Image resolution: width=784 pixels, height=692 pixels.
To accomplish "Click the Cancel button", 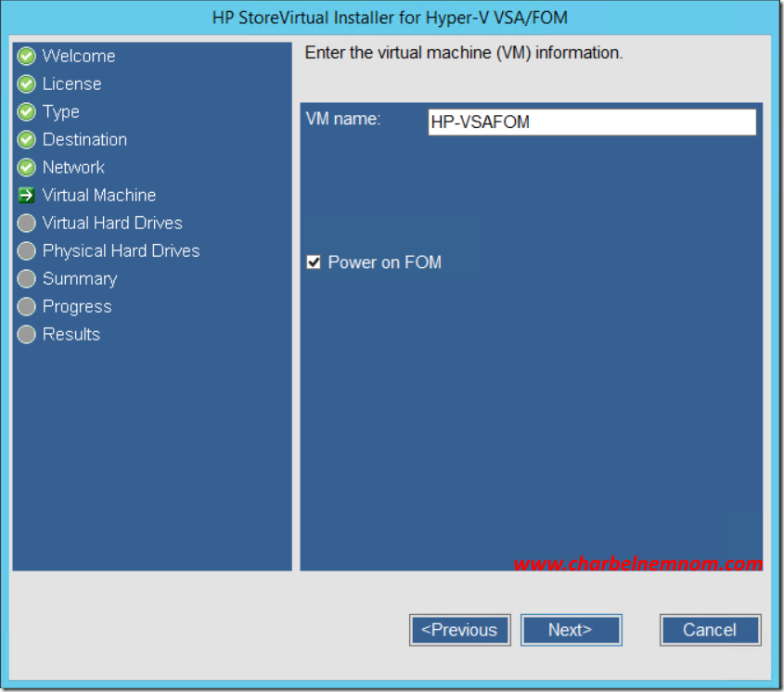I will [710, 630].
